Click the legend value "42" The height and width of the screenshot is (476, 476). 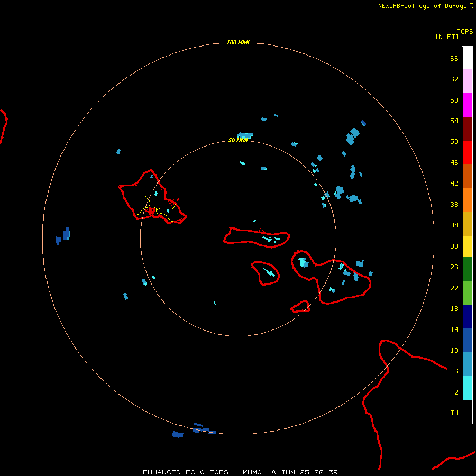click(x=454, y=184)
